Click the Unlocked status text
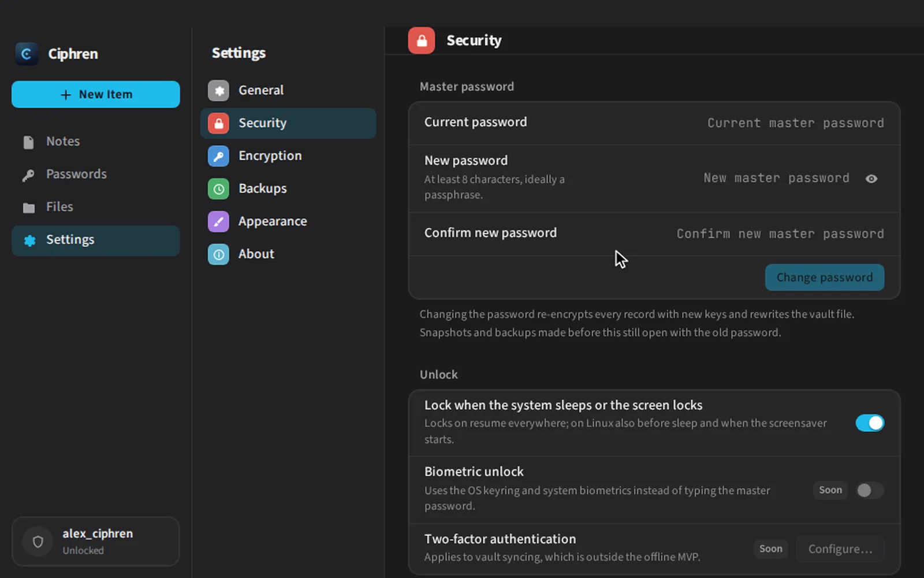Viewport: 924px width, 578px height. point(83,551)
